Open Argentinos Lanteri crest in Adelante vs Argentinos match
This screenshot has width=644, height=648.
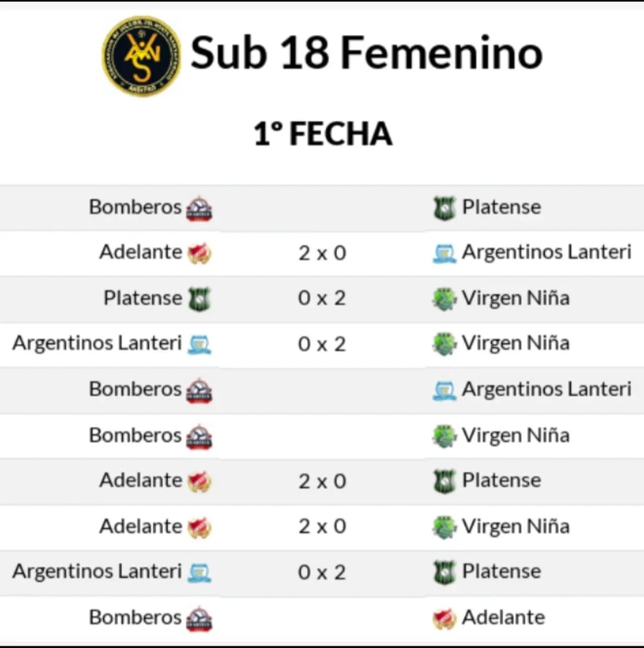(x=444, y=254)
